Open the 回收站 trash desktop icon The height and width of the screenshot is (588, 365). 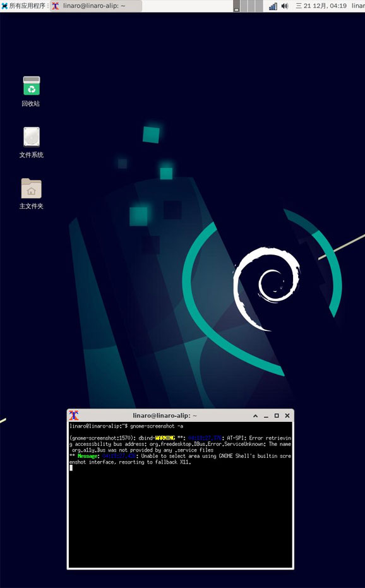pyautogui.click(x=31, y=92)
